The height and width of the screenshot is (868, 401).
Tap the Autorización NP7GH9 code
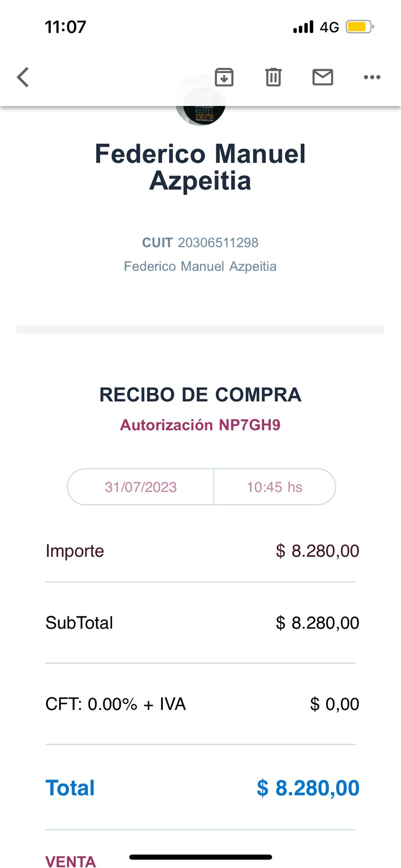coord(200,425)
